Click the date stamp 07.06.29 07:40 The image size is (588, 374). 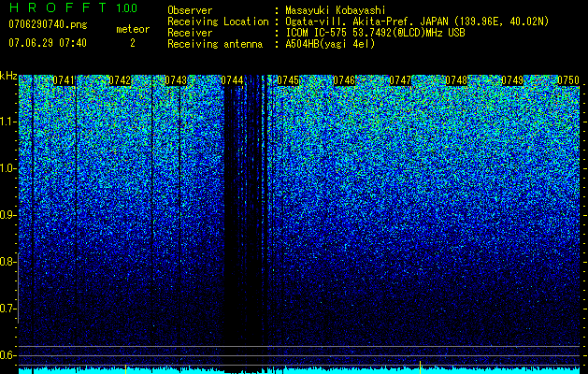coord(48,43)
